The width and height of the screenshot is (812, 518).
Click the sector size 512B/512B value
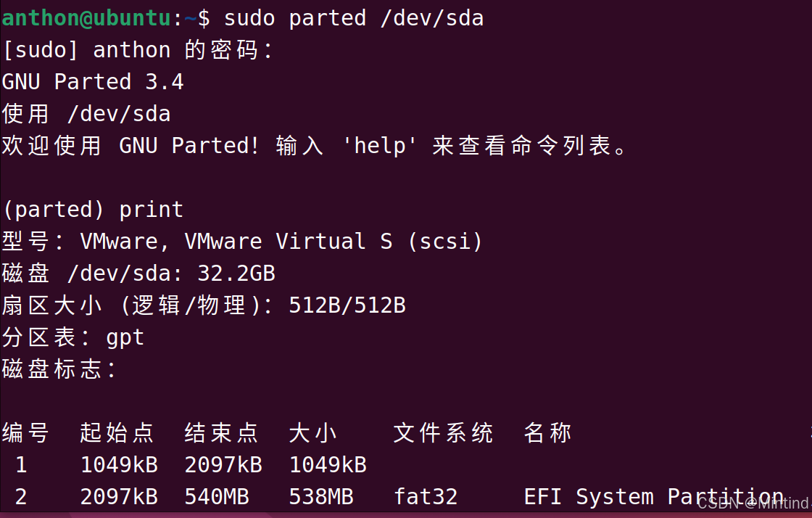(x=347, y=305)
